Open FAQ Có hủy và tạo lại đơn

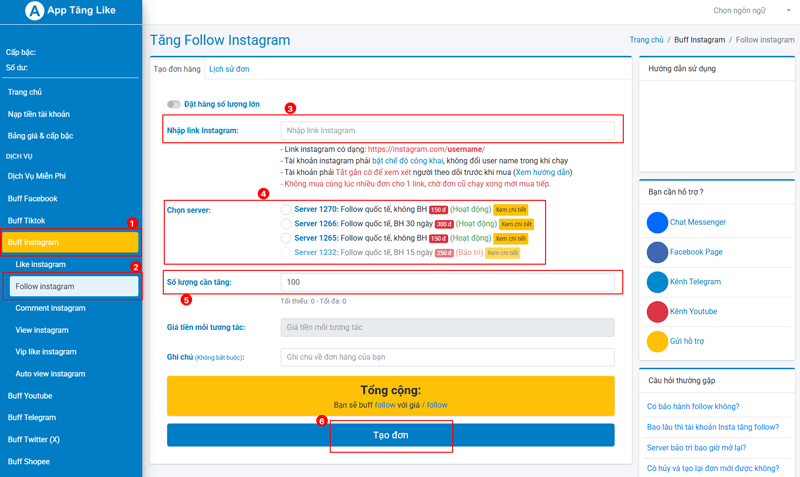tap(713, 468)
